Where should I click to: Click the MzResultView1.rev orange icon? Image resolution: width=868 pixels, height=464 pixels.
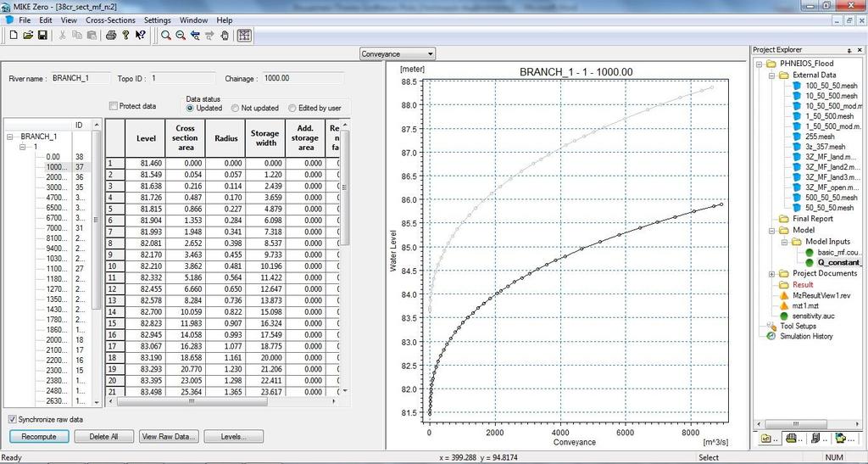point(784,296)
